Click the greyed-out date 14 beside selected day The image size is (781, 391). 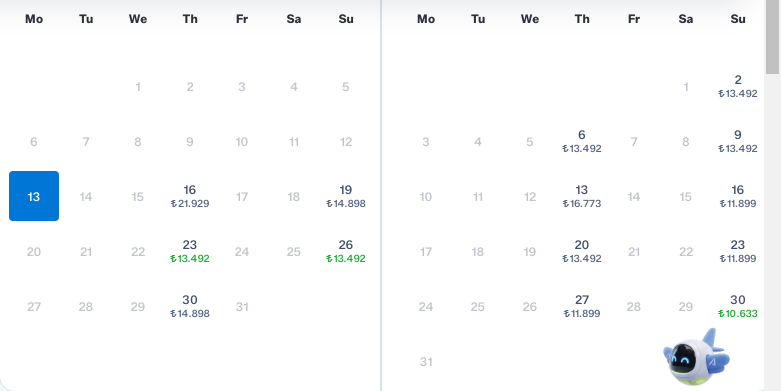pos(86,197)
